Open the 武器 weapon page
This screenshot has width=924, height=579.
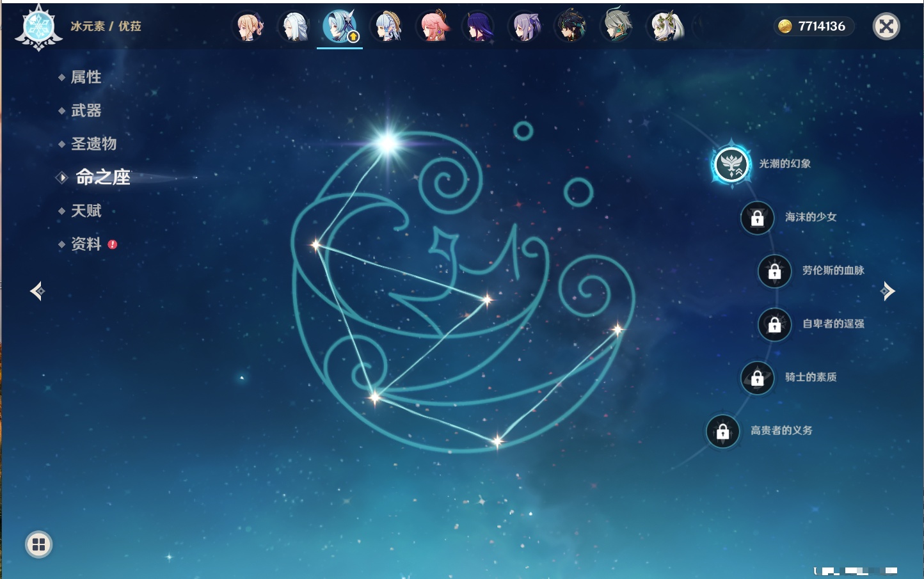[x=86, y=111]
